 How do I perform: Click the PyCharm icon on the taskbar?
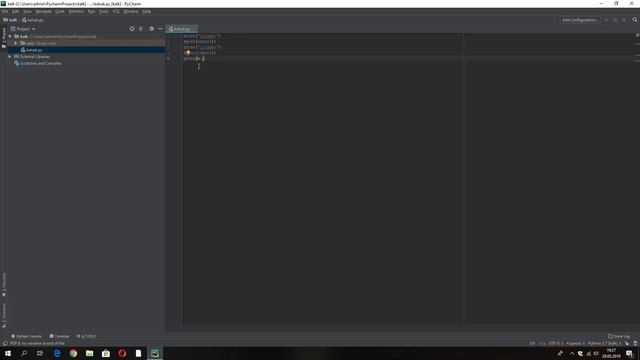155,353
